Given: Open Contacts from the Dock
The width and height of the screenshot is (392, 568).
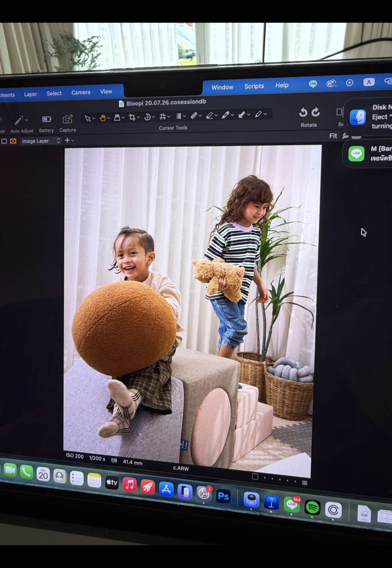Looking at the screenshot, I should click(x=60, y=476).
